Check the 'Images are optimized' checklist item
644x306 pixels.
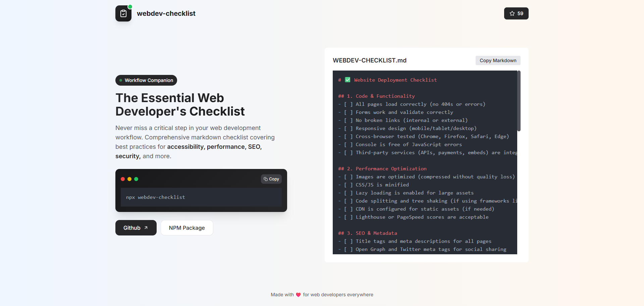tap(348, 177)
